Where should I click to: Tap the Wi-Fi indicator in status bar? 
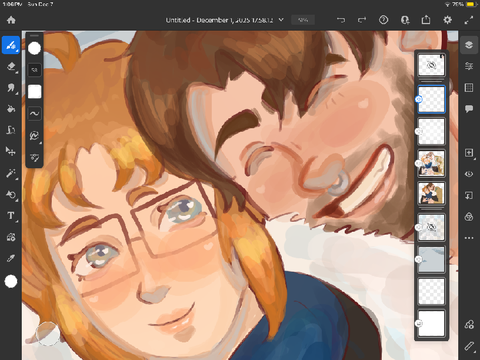(447, 4)
